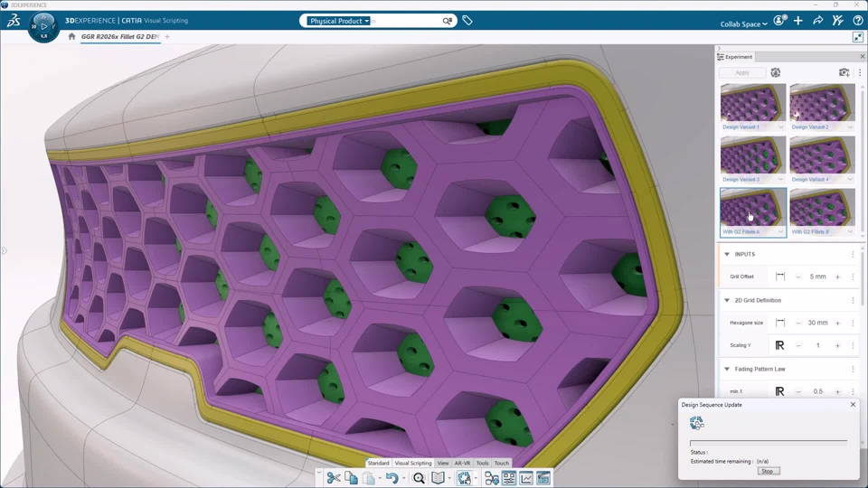Image resolution: width=868 pixels, height=488 pixels.
Task: Open Experiment panel three-dot menu
Action: tap(860, 72)
